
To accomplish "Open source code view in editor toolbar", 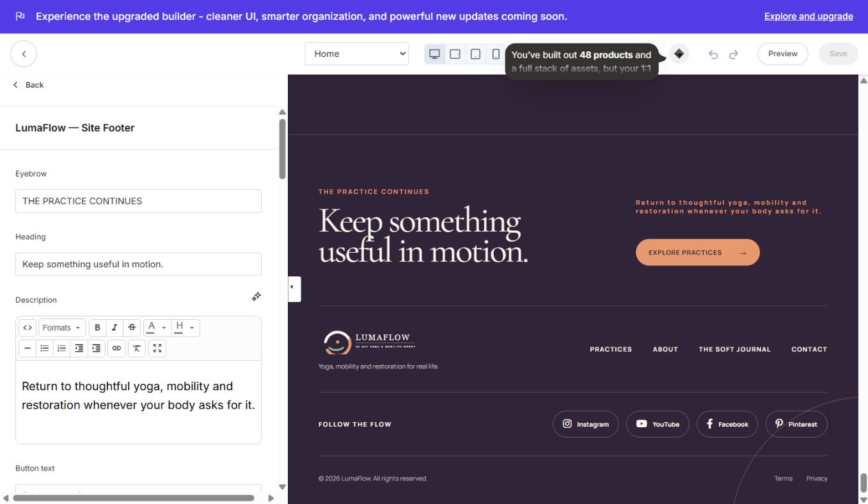I will pyautogui.click(x=28, y=327).
